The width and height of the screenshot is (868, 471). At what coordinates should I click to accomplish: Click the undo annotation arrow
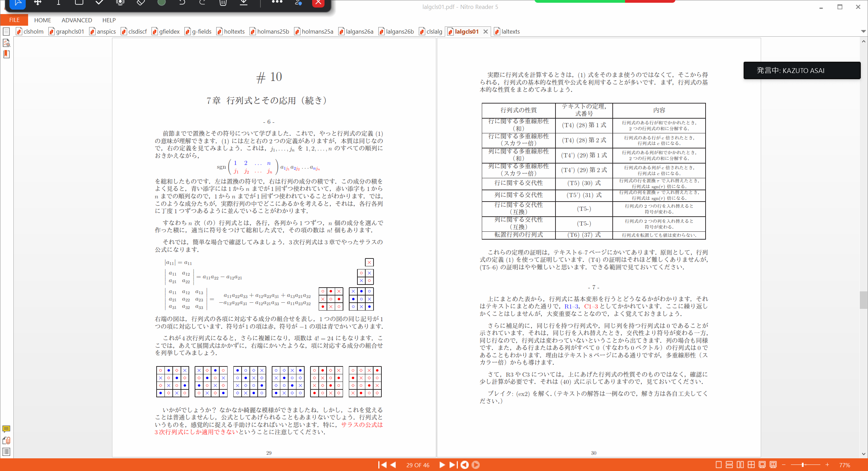182,2
